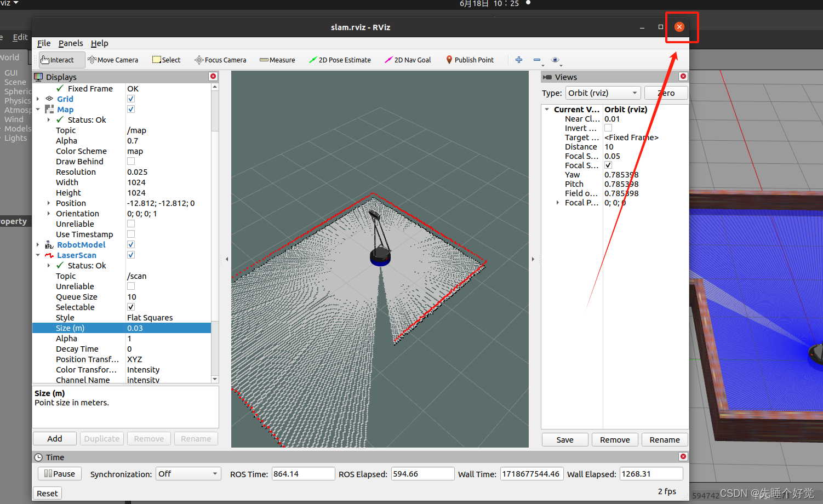Image resolution: width=823 pixels, height=504 pixels.
Task: Click the RobotModel display icon
Action: click(x=49, y=244)
